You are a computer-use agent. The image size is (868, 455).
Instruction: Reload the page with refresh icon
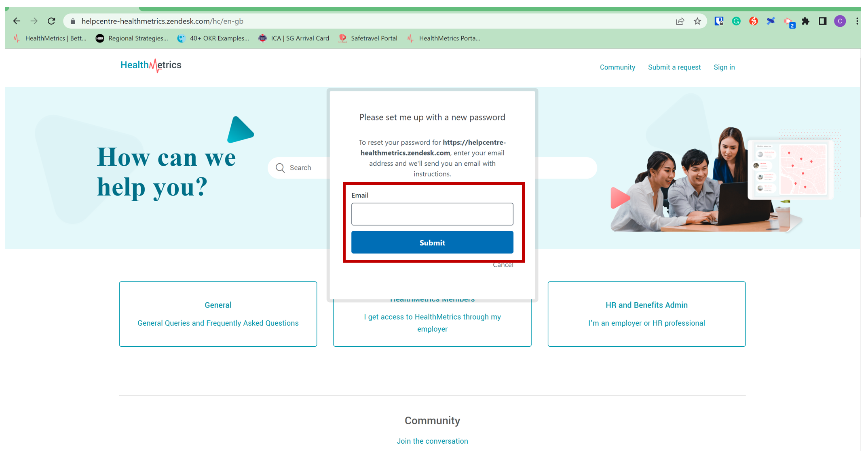[51, 21]
